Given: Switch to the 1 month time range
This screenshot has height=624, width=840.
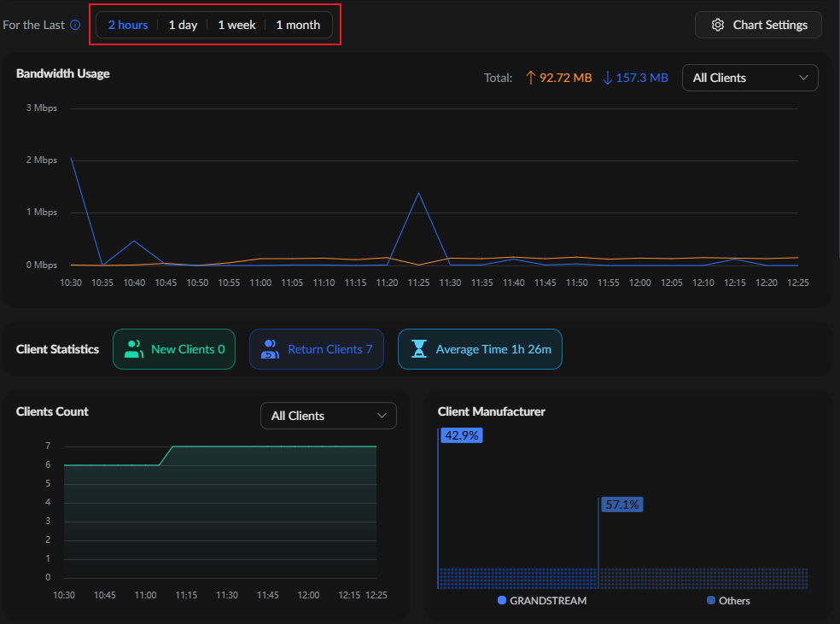Looking at the screenshot, I should 298,25.
